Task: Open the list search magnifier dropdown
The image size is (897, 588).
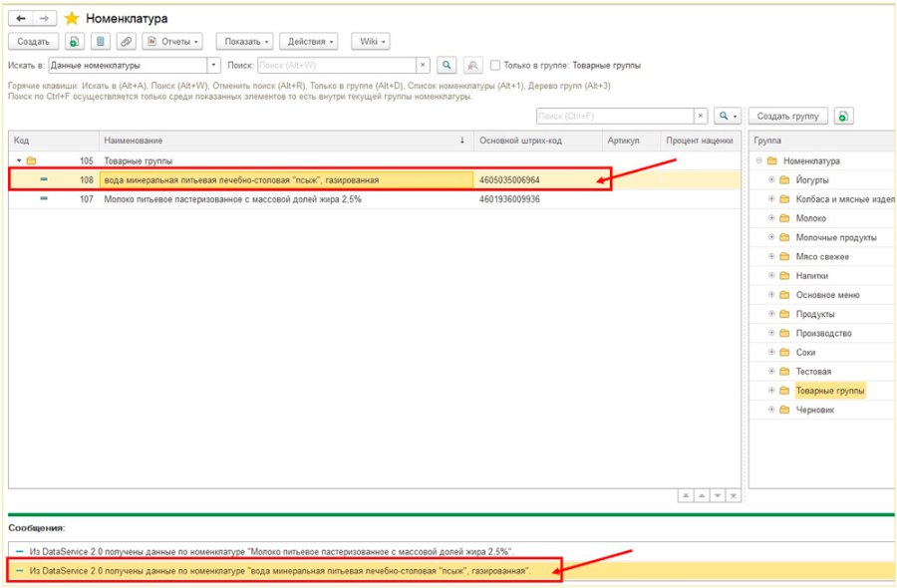Action: (728, 117)
